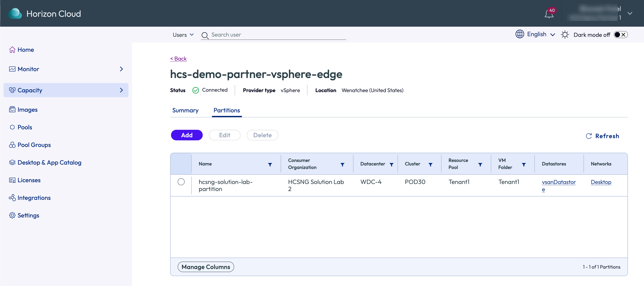Open the vsanDatastore link
The width and height of the screenshot is (644, 286).
(559, 185)
